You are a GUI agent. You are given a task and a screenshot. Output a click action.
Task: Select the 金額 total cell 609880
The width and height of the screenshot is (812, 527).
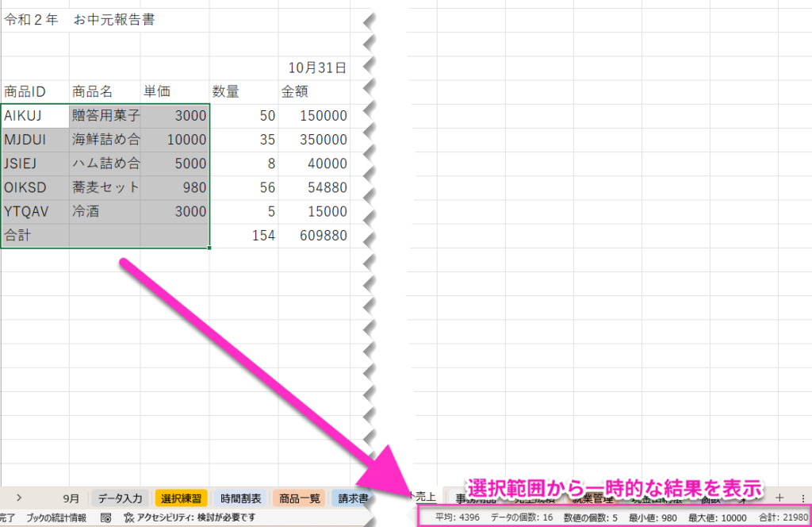pyautogui.click(x=313, y=236)
